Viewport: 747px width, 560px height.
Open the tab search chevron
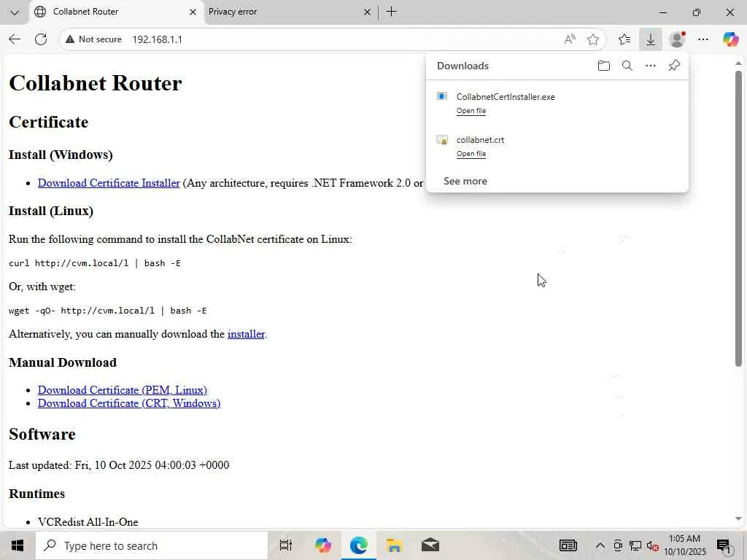15,12
